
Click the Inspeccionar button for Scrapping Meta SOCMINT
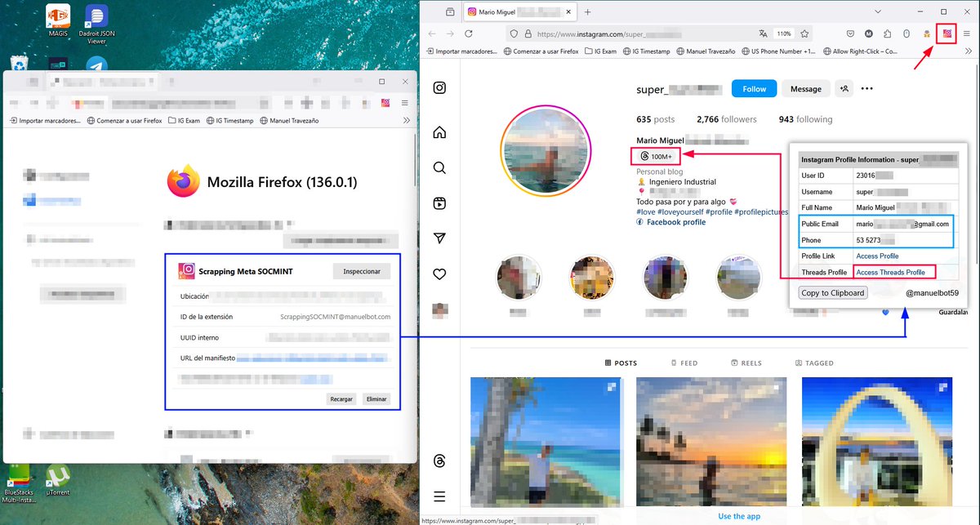click(x=362, y=271)
